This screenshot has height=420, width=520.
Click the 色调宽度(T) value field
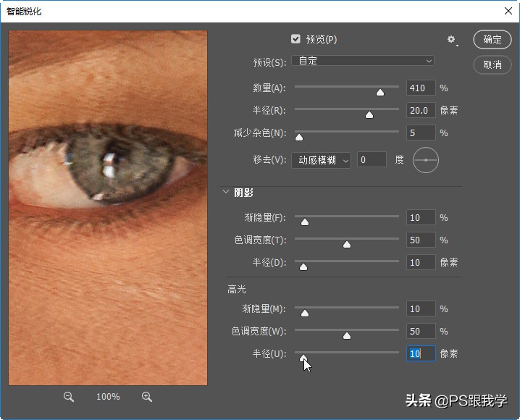pyautogui.click(x=421, y=240)
